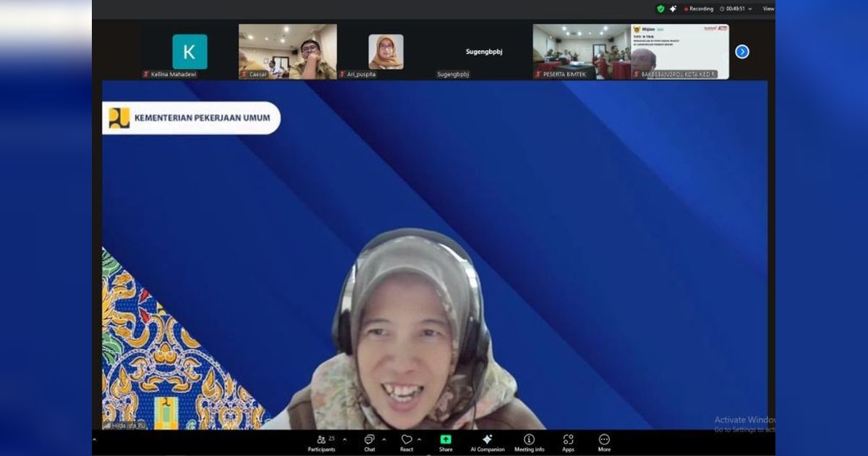Image resolution: width=868 pixels, height=456 pixels.
Task: Expand the Participants options caret
Action: click(344, 439)
